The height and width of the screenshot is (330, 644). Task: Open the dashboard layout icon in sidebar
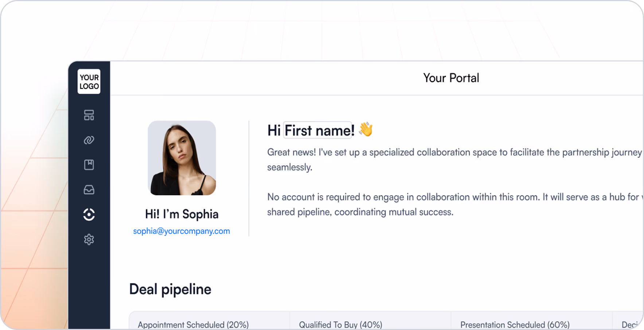pyautogui.click(x=89, y=115)
